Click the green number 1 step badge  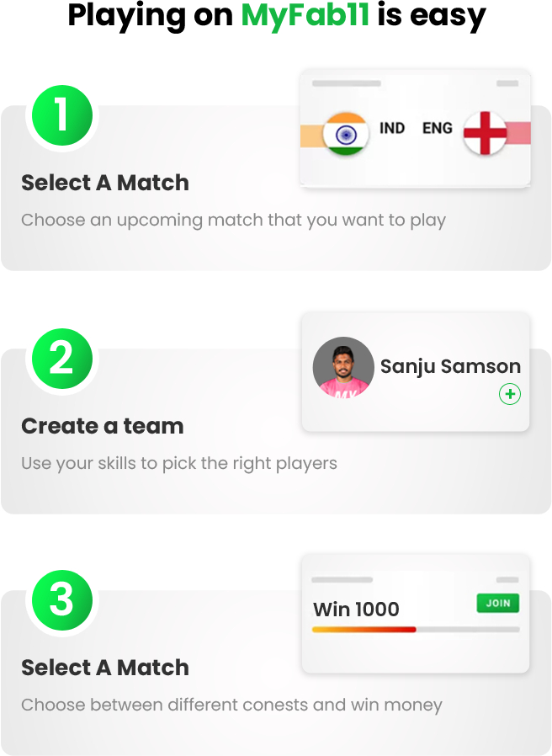61,115
